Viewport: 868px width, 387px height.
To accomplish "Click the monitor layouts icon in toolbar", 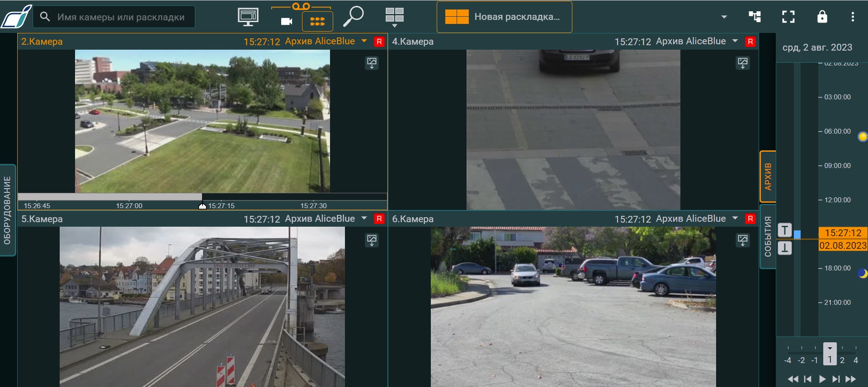I will pyautogui.click(x=248, y=17).
